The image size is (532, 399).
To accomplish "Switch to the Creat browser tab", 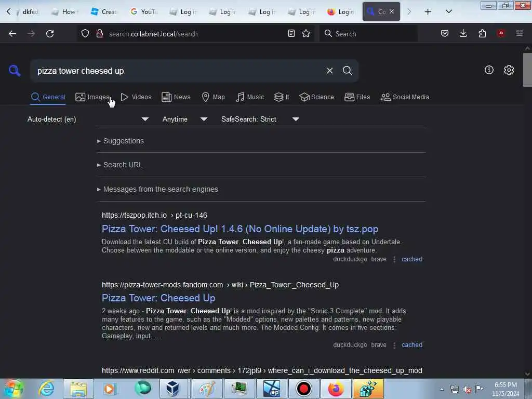I will point(104,12).
